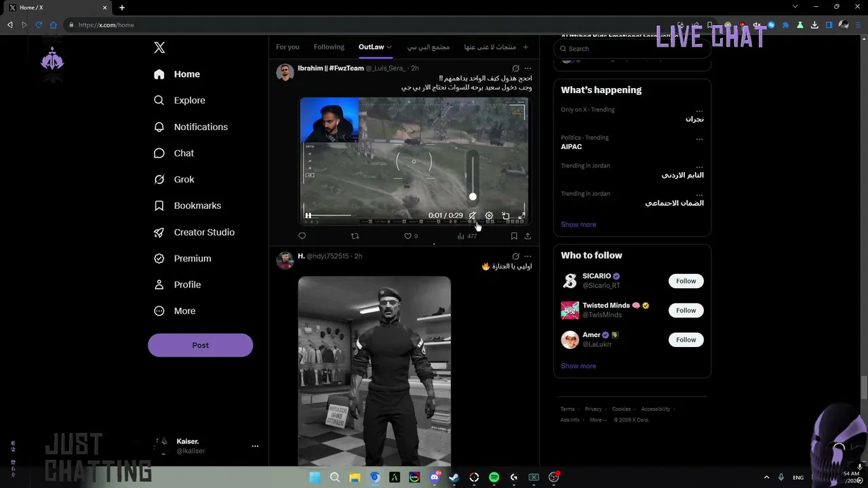Show hidden system tray icons
This screenshot has height=488, width=868.
tap(766, 477)
